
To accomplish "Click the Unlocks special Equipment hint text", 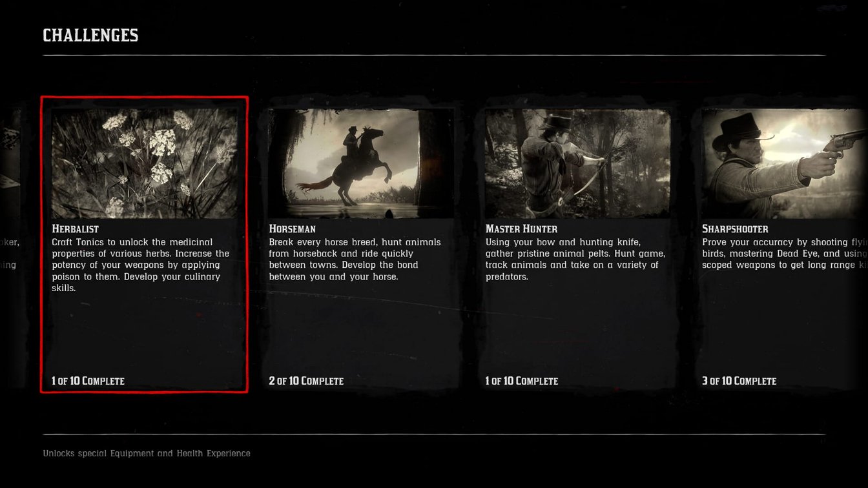I will click(147, 453).
